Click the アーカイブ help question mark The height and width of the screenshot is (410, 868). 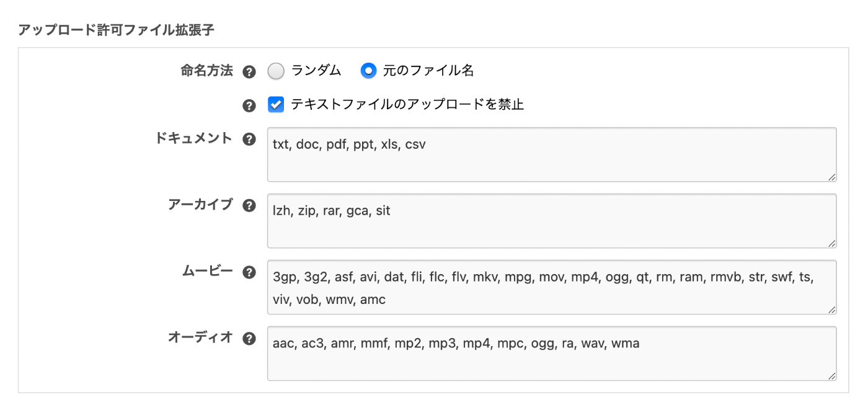point(249,206)
